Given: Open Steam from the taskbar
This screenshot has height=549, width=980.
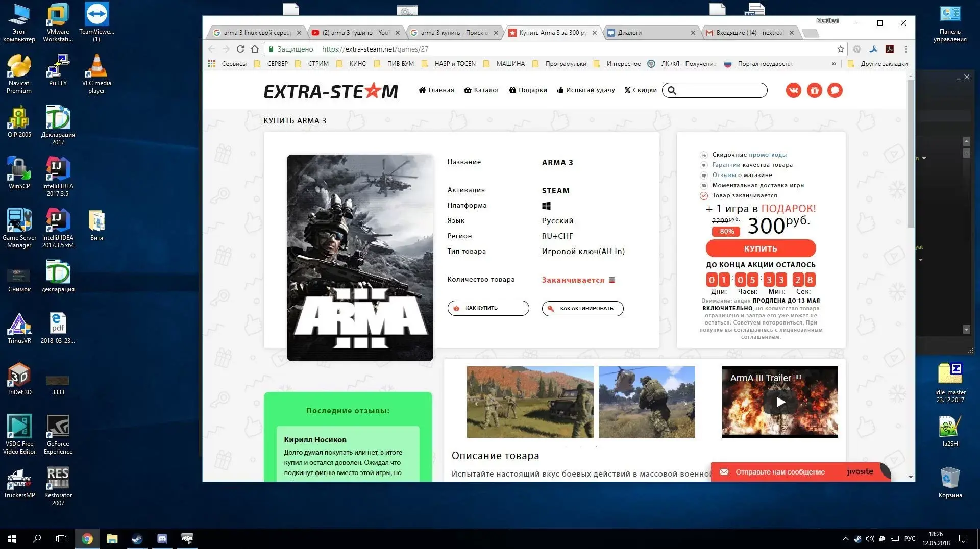Looking at the screenshot, I should coord(137,539).
